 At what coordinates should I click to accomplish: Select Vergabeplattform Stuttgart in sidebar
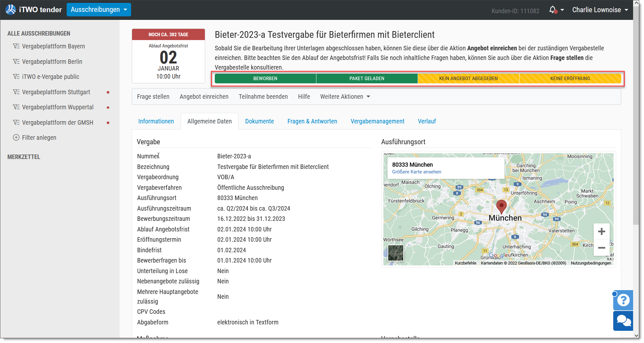[56, 92]
